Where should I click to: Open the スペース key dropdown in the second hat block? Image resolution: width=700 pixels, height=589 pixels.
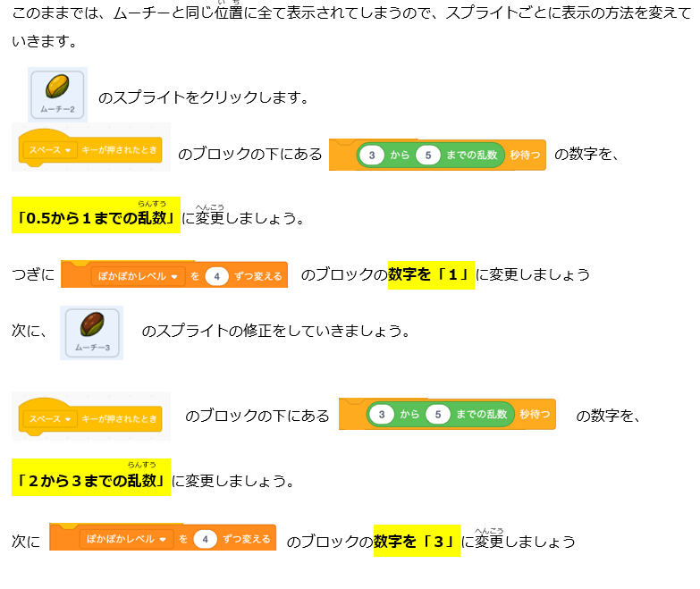(50, 418)
